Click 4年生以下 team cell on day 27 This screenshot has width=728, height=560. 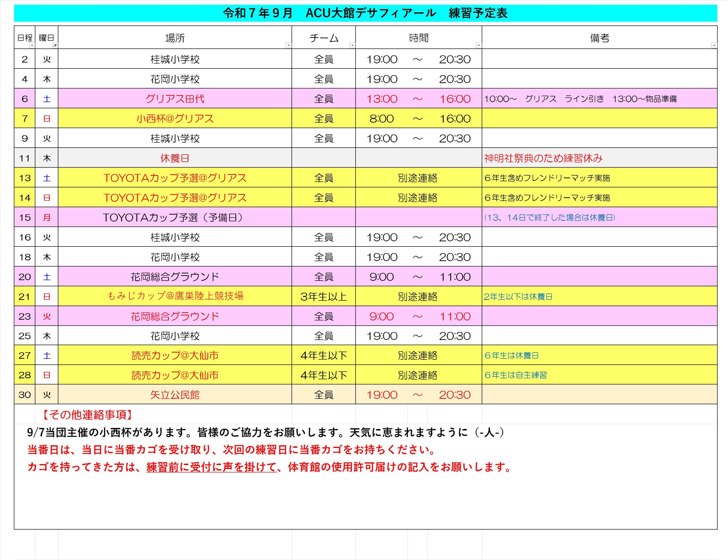pos(324,355)
